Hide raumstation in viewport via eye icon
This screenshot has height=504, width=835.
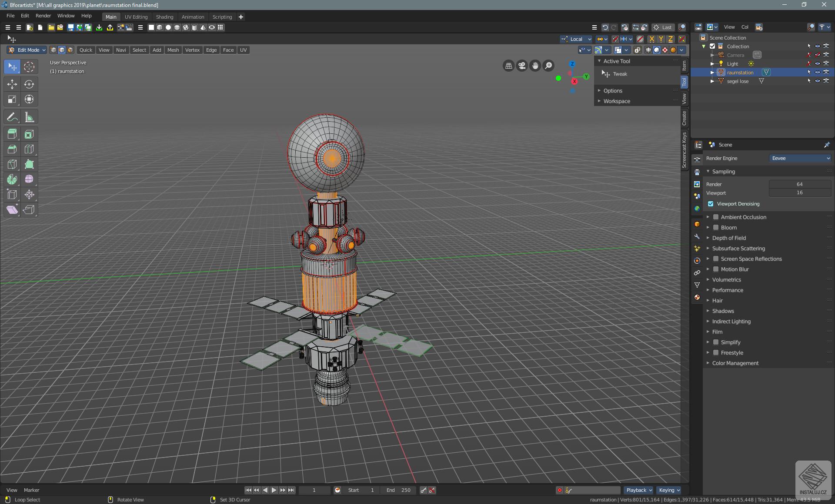tap(817, 72)
